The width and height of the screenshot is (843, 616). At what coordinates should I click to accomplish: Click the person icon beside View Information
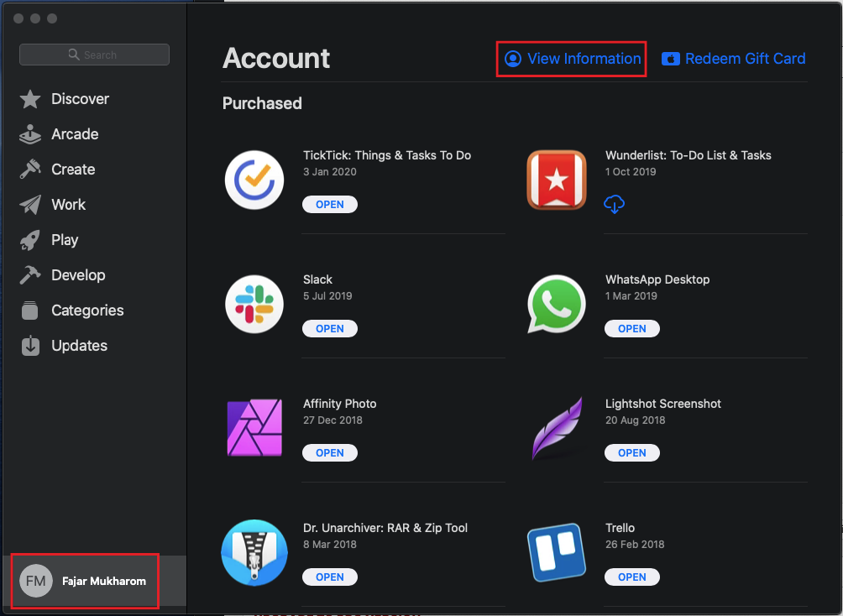coord(513,59)
